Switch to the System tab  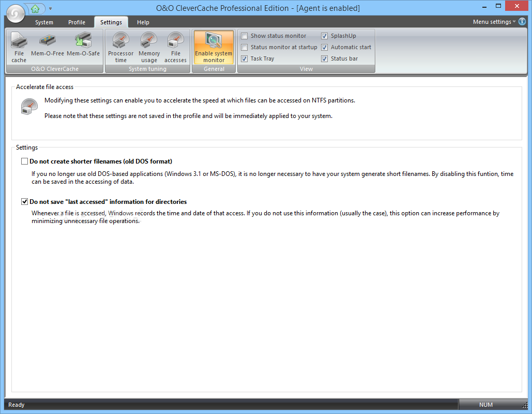44,22
